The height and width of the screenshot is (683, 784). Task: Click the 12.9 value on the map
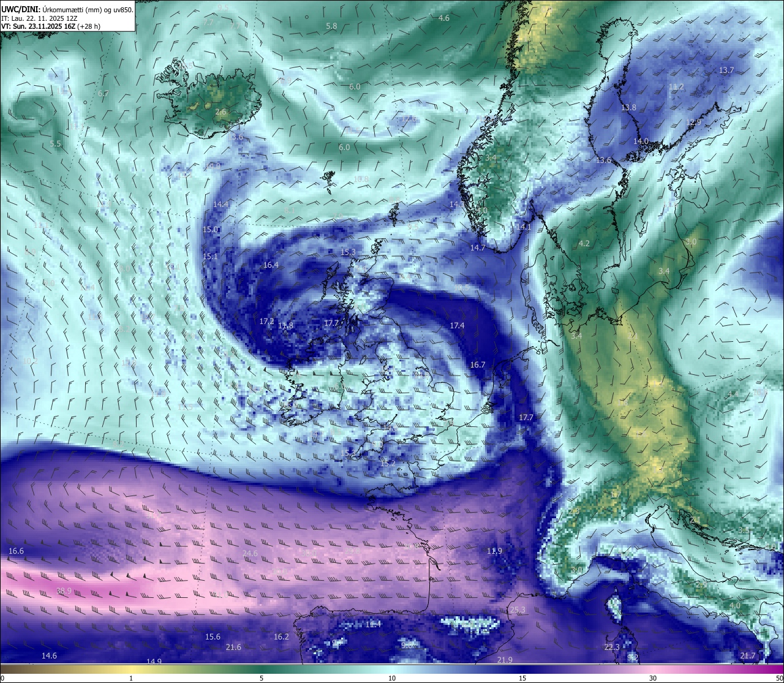[693, 123]
